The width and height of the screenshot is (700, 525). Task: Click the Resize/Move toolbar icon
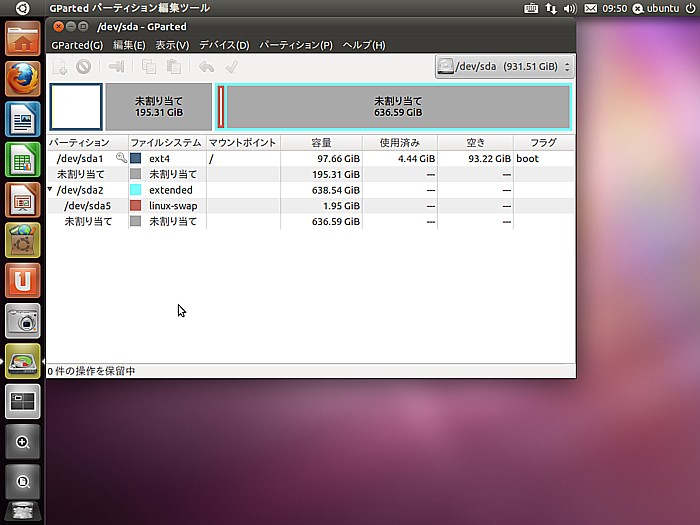coord(117,67)
